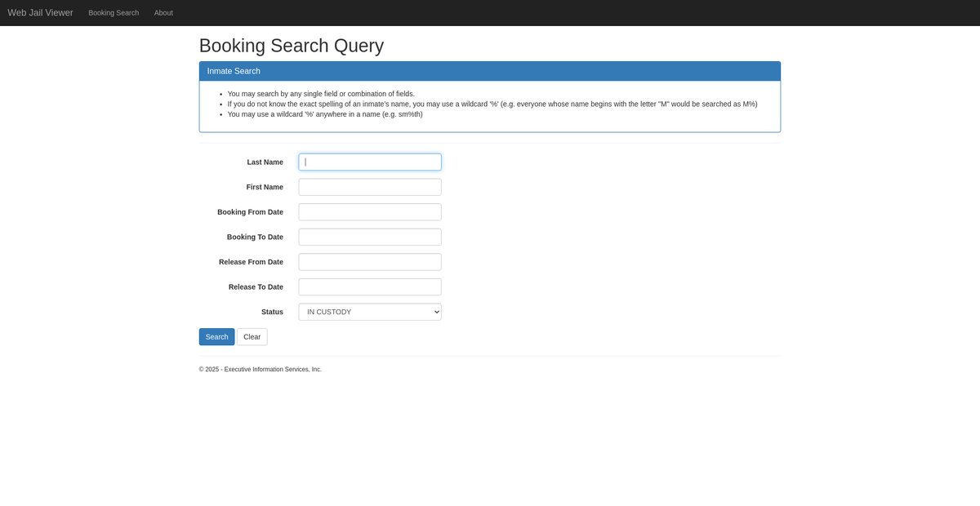This screenshot has height=506, width=980.
Task: Click the Clear button
Action: coord(252,337)
